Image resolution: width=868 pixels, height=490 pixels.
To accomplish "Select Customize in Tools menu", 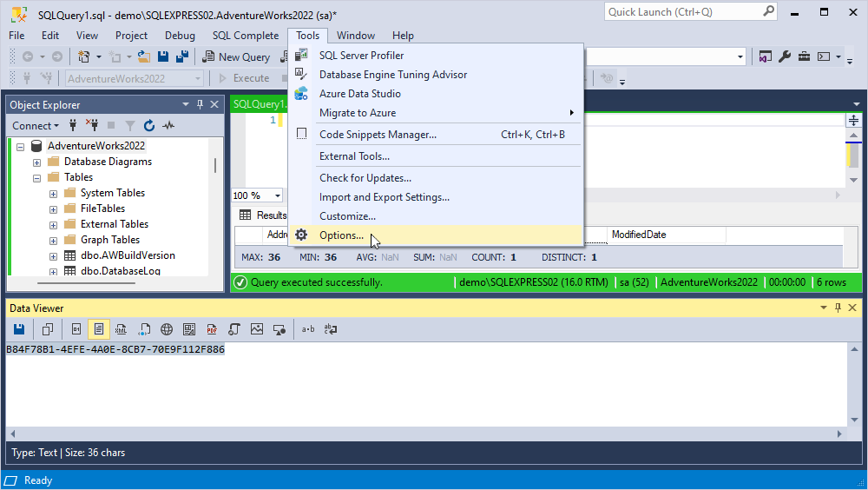I will (436, 216).
